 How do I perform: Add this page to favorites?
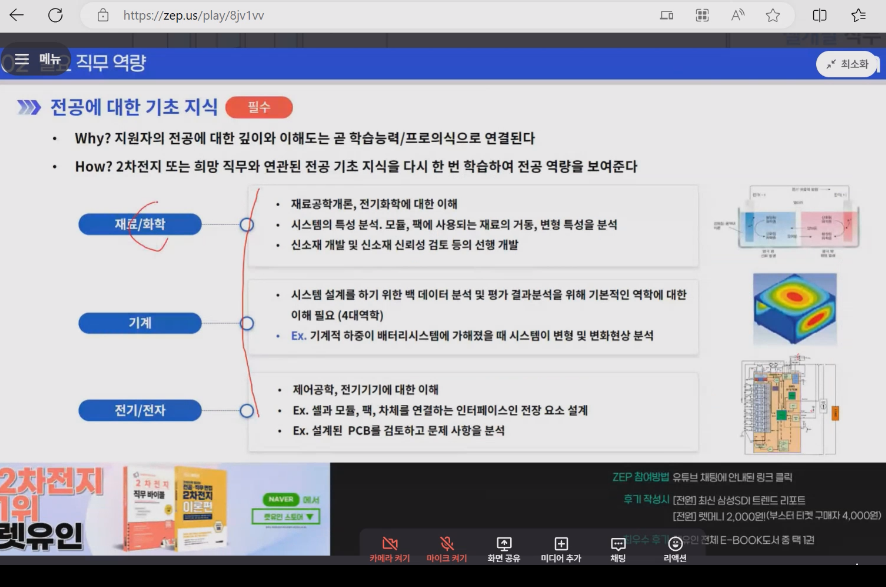click(772, 15)
